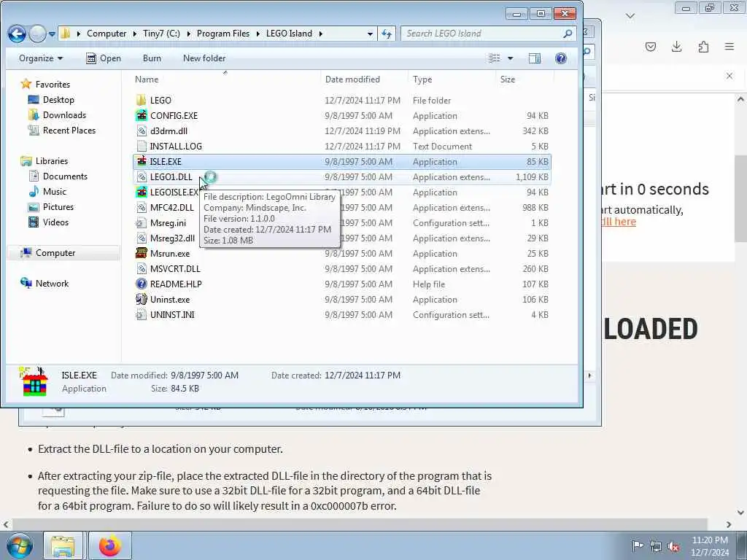
Task: Click the change view icon
Action: 495,58
